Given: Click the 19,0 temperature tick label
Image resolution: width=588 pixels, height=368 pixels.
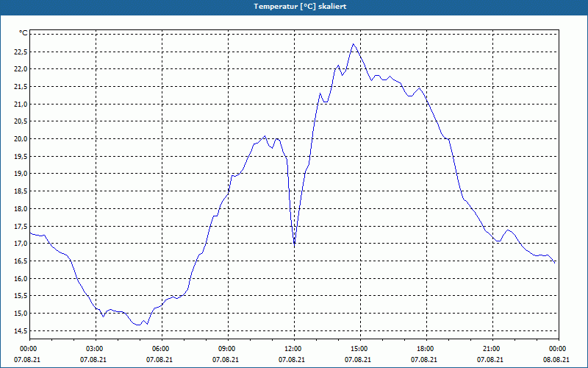Looking at the screenshot, I should pyautogui.click(x=21, y=174).
